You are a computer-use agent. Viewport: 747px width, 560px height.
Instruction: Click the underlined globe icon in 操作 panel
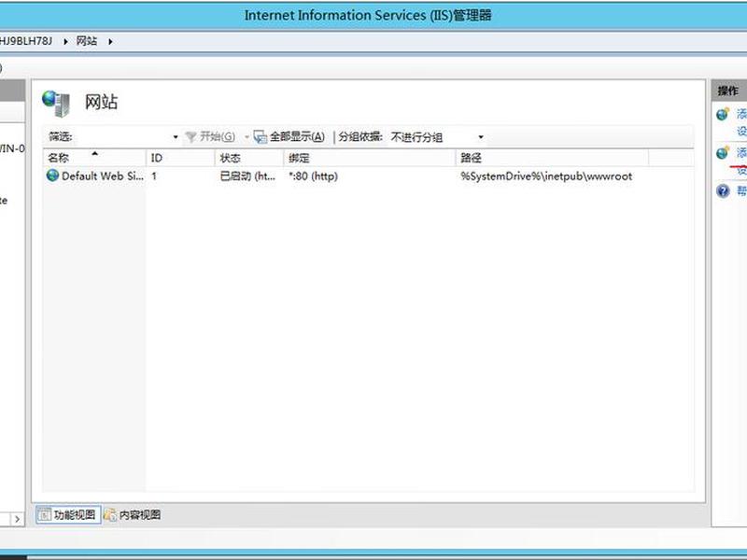[723, 152]
